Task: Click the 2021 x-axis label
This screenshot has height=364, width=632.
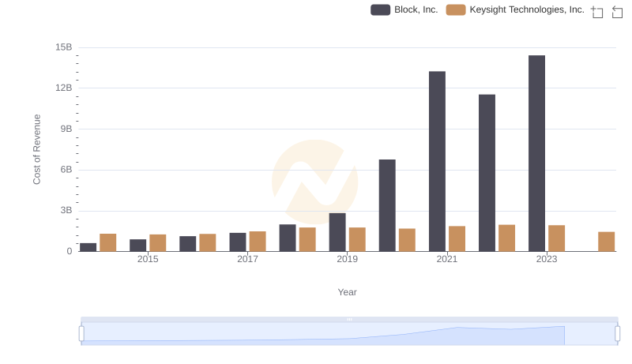Action: tap(446, 259)
